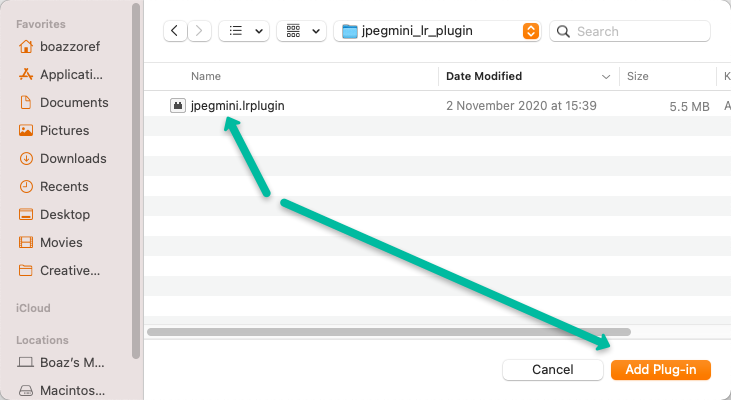Click the laptop icon beside Boaz's M...
731x400 pixels.
point(26,362)
